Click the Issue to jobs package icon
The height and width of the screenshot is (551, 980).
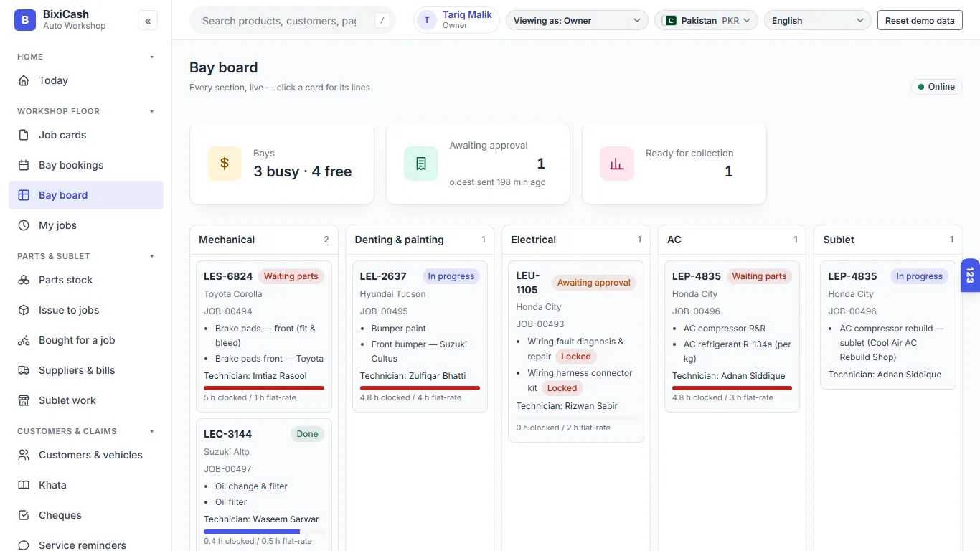point(24,310)
